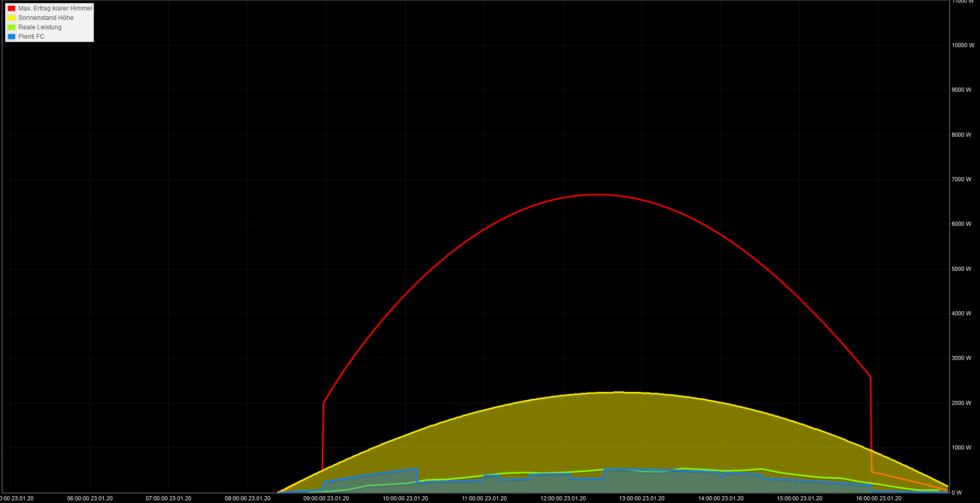Click the 4000 W axis label
This screenshot has width=980, height=503.
[962, 314]
